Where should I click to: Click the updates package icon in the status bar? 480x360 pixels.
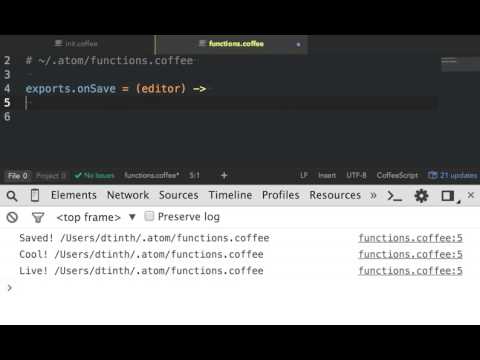coord(432,175)
